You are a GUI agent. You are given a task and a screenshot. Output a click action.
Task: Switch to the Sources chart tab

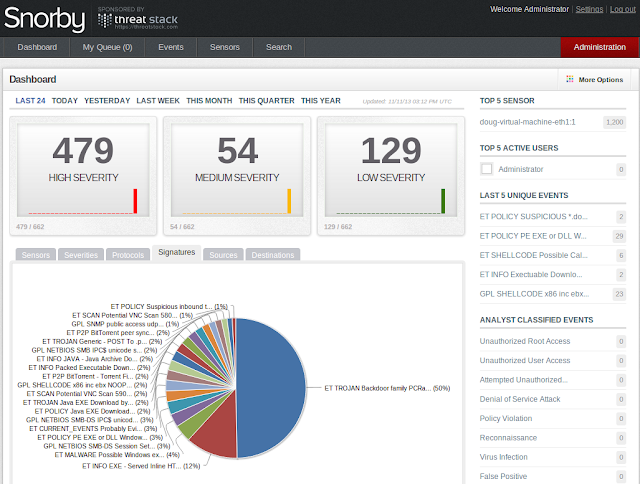223,255
